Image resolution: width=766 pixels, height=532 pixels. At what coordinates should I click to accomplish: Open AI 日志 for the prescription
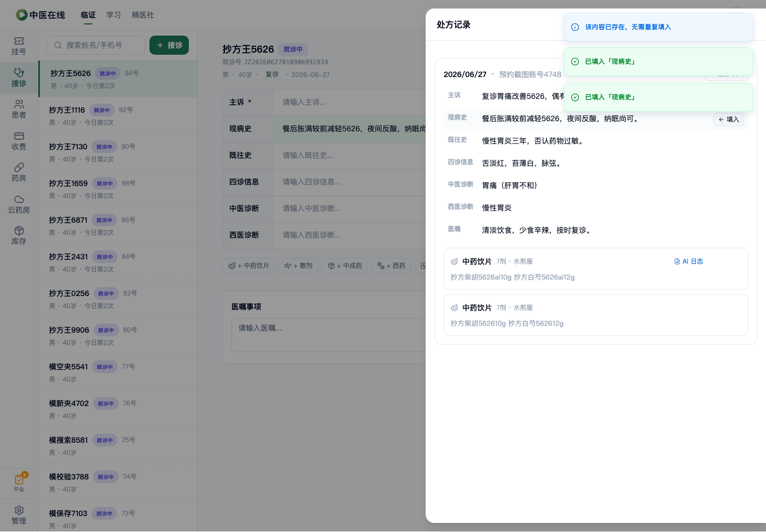click(x=689, y=261)
